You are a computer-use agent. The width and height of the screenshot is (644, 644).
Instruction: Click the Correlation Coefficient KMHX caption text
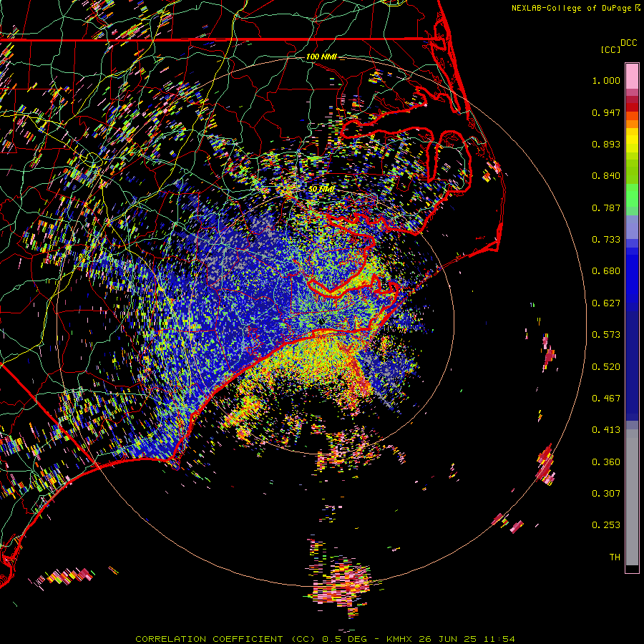[x=325, y=639]
